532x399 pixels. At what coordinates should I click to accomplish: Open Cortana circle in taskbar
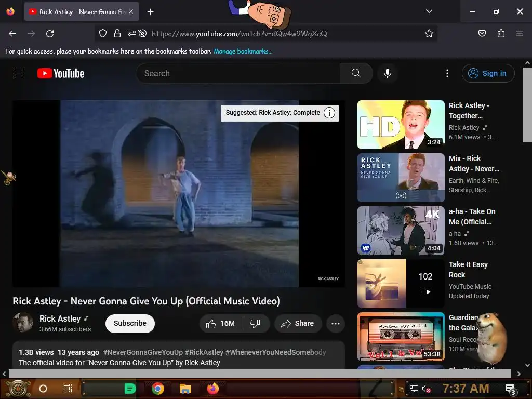[x=43, y=389]
